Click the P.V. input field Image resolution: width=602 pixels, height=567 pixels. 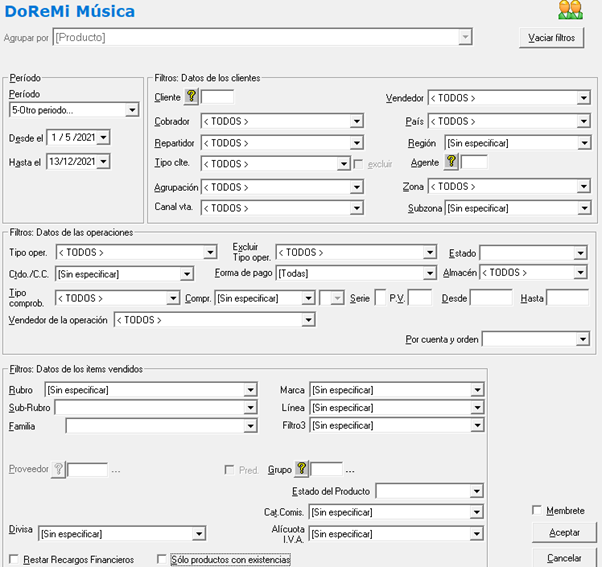(x=420, y=298)
